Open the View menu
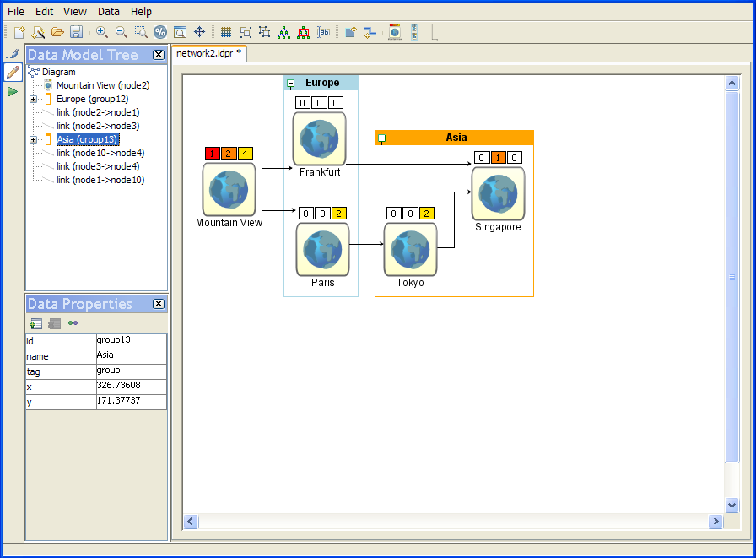This screenshot has width=756, height=558. [75, 12]
